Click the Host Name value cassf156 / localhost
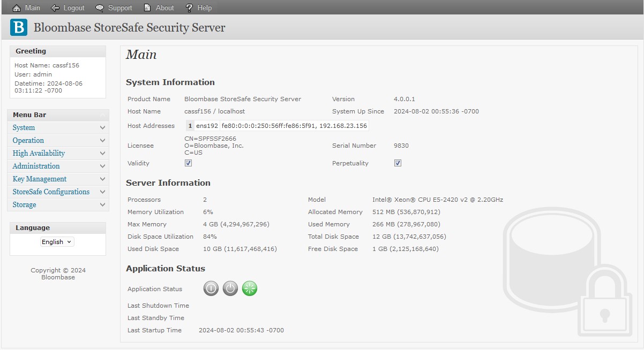The image size is (644, 350). tap(215, 111)
